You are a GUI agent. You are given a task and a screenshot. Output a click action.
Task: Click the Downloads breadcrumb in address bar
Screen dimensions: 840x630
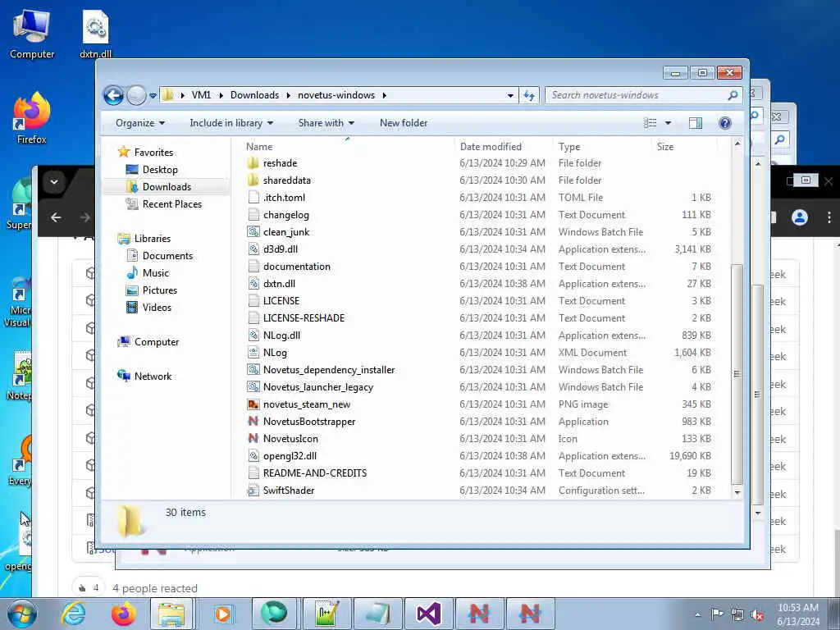pyautogui.click(x=254, y=95)
